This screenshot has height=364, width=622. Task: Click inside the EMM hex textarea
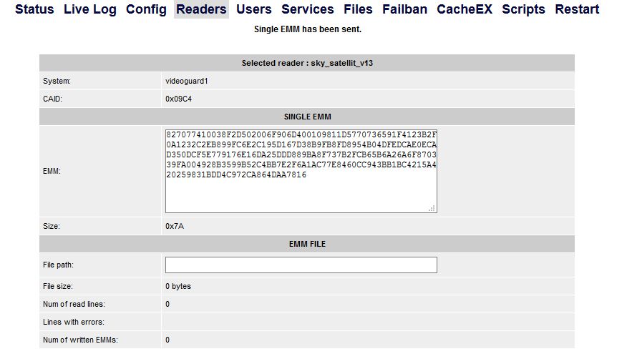click(301, 171)
